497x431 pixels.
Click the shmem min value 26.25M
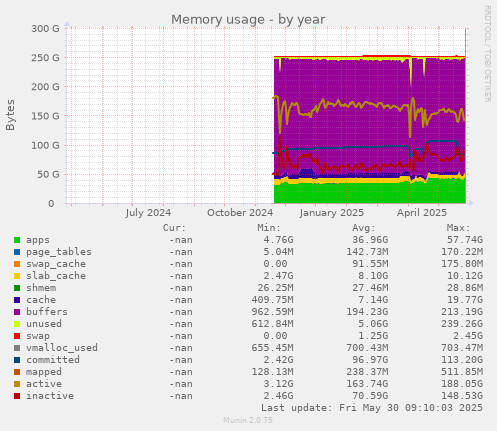(x=276, y=288)
